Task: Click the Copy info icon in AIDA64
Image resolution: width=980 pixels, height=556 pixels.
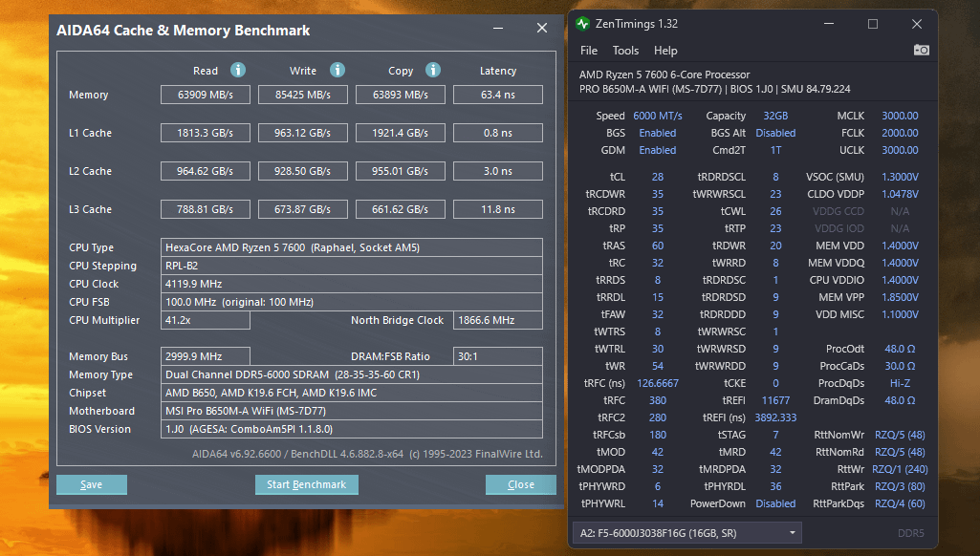Action: pos(433,70)
